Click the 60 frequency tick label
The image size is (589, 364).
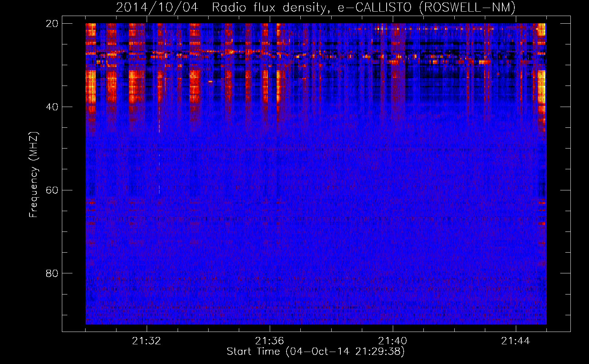[52, 190]
